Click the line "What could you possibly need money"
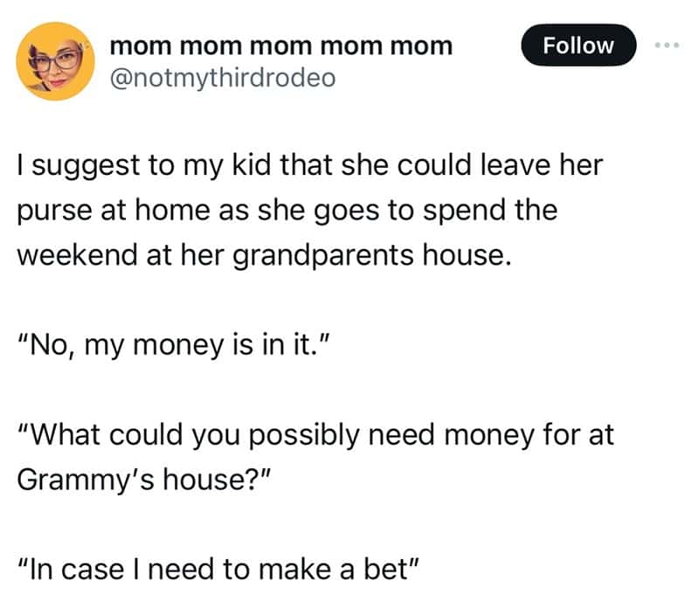Screen dimensions: 699x616 click(x=315, y=435)
